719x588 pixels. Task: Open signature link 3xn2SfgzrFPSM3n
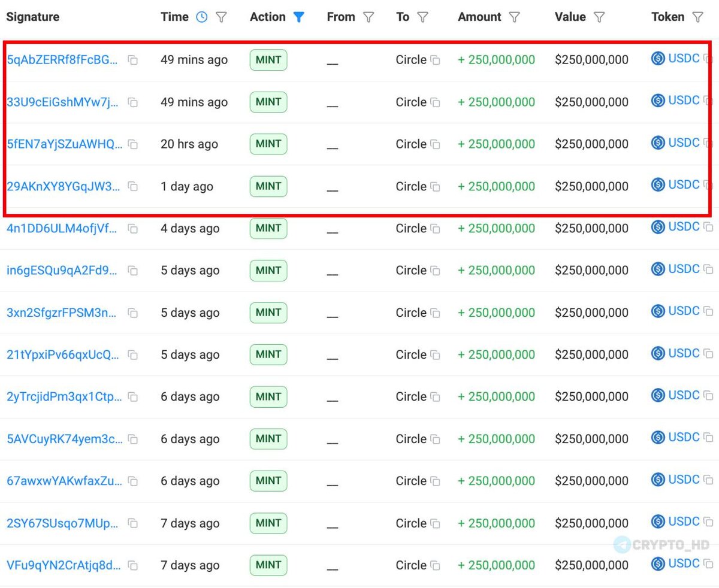(x=63, y=313)
